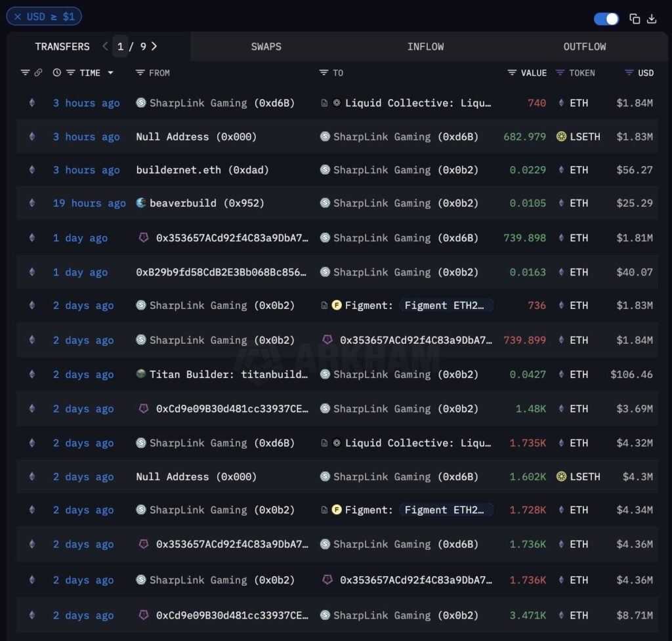Click the download data icon

[652, 19]
